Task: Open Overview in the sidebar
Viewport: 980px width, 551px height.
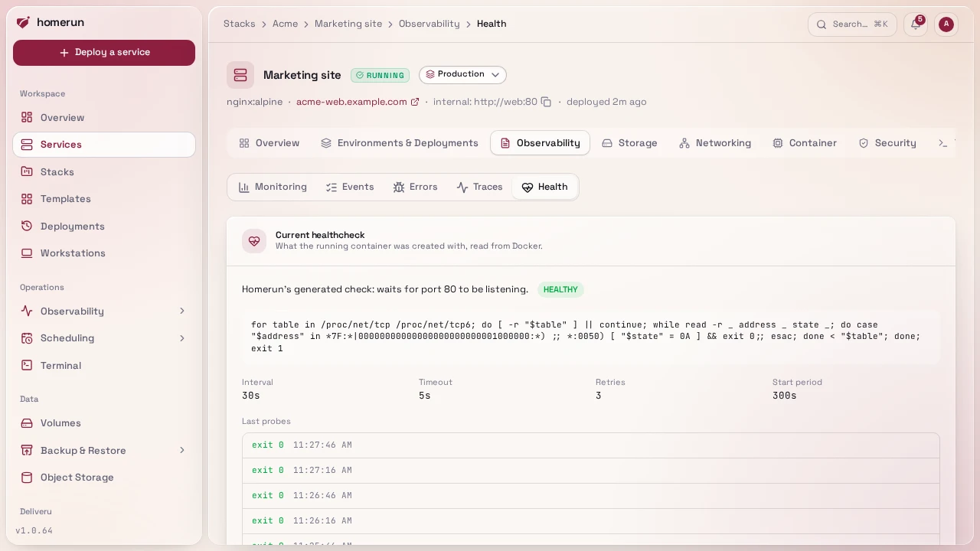Action: point(104,118)
